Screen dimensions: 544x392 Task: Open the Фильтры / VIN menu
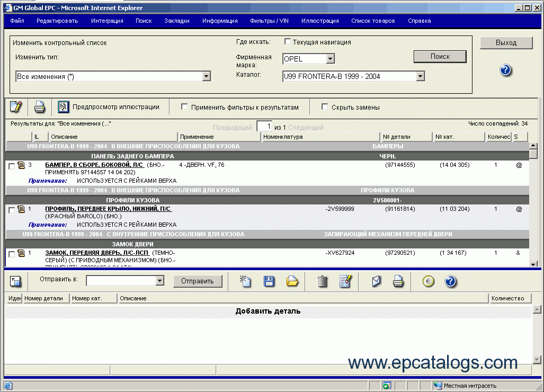pos(269,21)
